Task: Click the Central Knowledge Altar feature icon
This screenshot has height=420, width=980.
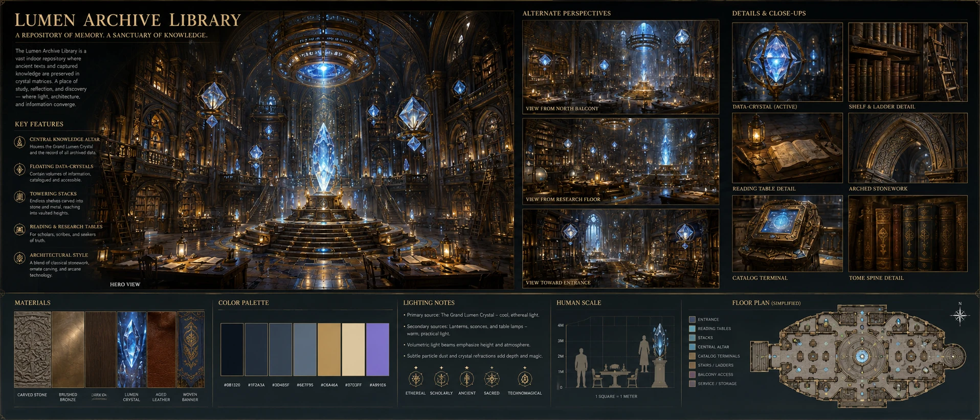Action: (x=19, y=142)
